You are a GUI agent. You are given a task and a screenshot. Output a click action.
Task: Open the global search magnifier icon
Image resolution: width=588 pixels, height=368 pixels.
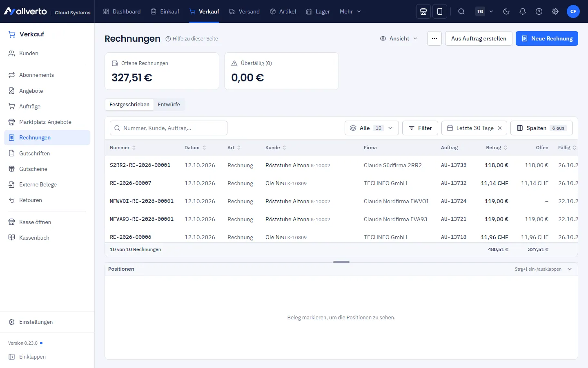click(461, 11)
